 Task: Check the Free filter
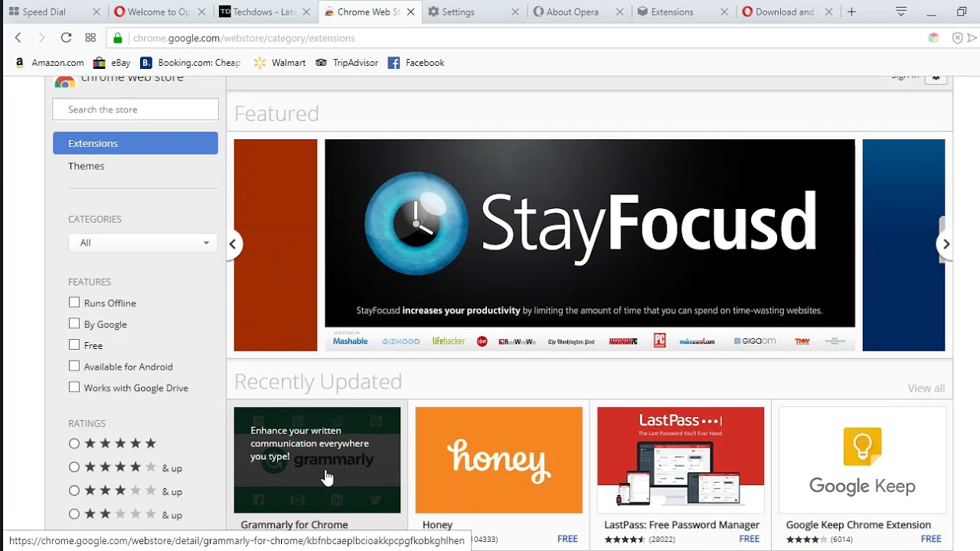[74, 344]
